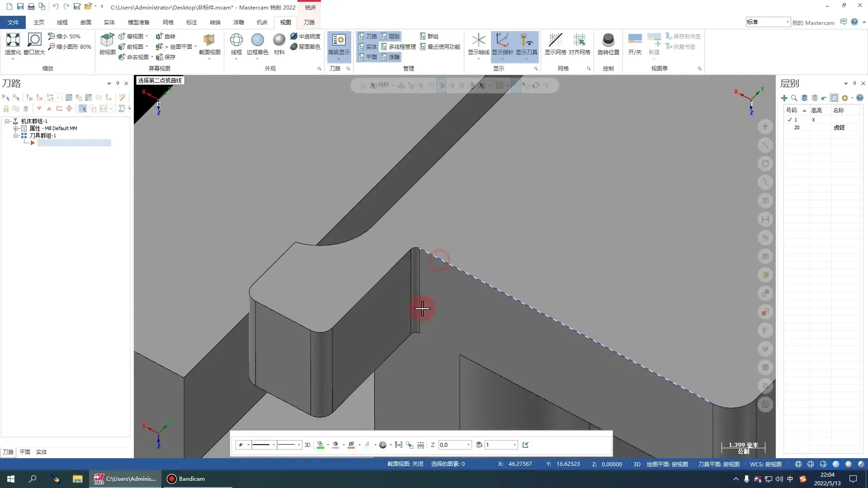Click the 适度化 fit-to-screen icon
Image resolution: width=868 pixels, height=488 pixels.
[13, 41]
